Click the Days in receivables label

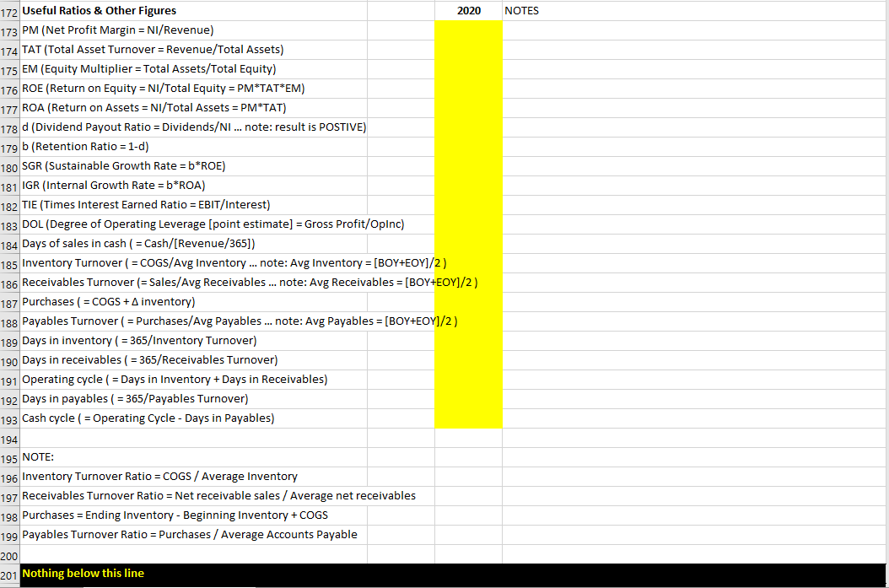point(149,360)
